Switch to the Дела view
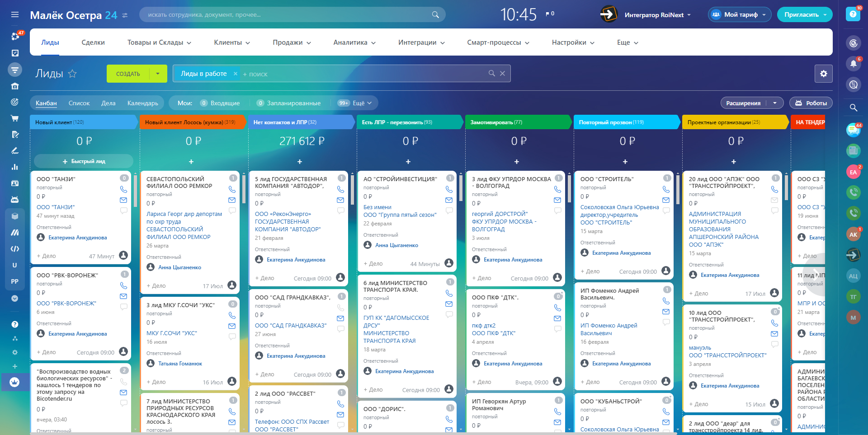 point(108,103)
